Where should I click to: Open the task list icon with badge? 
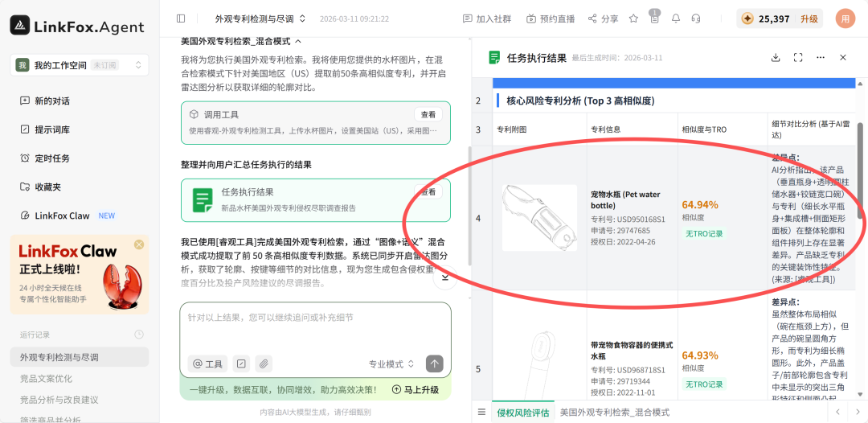pyautogui.click(x=655, y=18)
